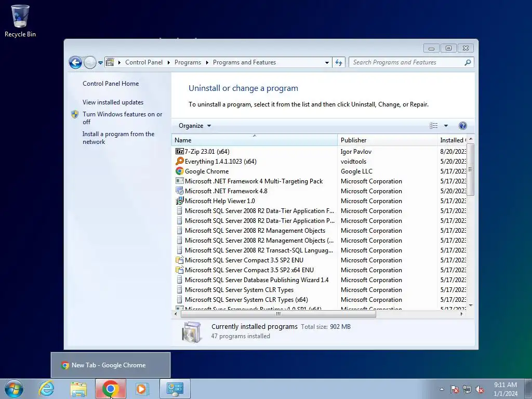
Task: Click the 7-Zip program icon
Action: [179, 151]
